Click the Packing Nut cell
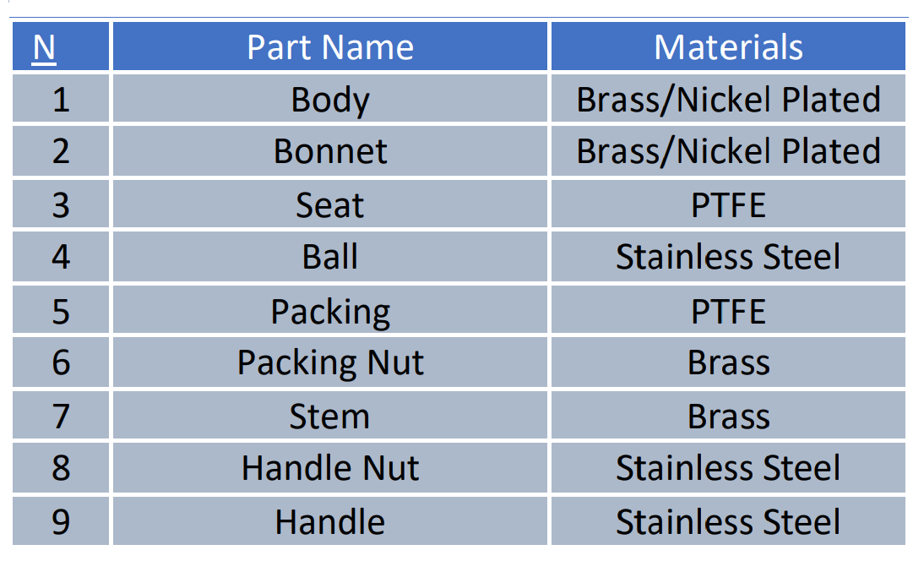 coord(330,363)
